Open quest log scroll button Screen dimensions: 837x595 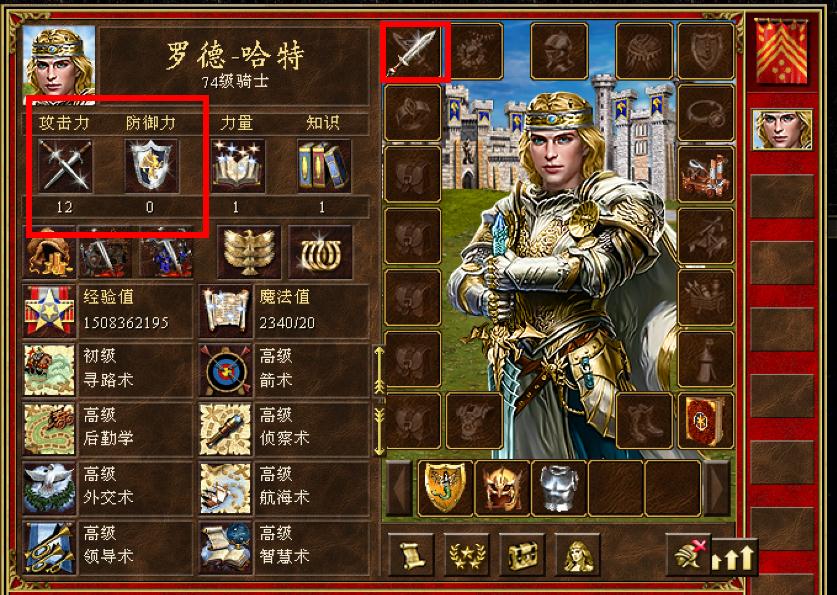pos(412,555)
